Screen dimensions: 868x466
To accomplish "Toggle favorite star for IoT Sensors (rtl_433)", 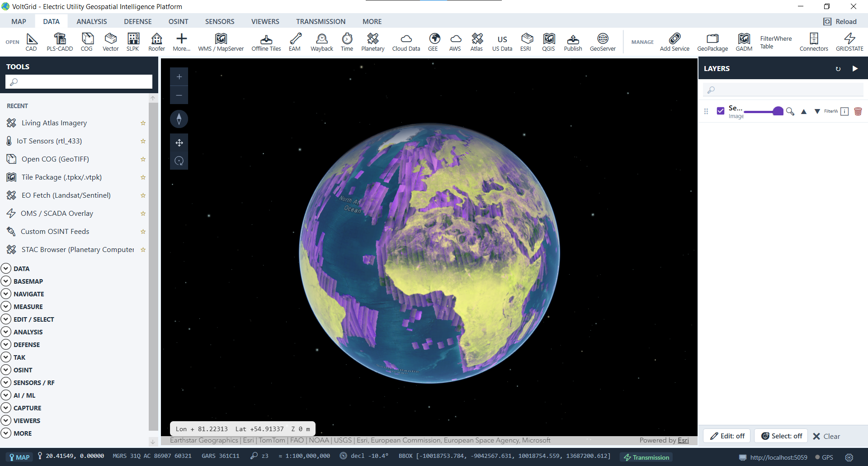I will tap(143, 141).
